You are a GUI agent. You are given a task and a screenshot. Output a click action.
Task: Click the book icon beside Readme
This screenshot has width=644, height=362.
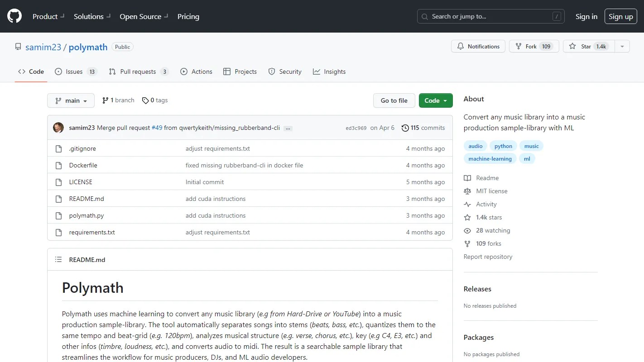click(x=467, y=178)
